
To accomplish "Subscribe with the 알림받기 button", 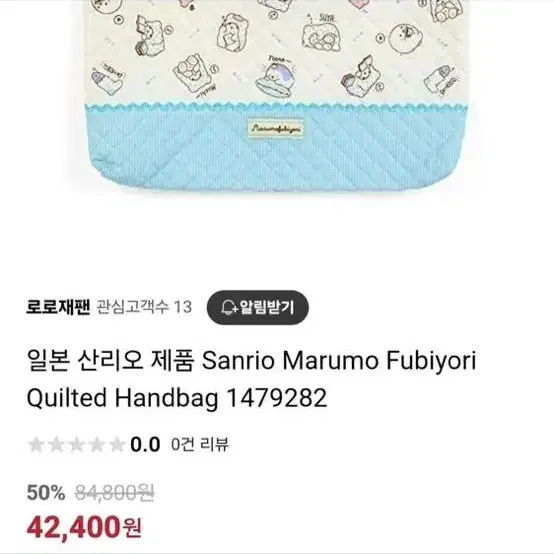I will tap(258, 308).
